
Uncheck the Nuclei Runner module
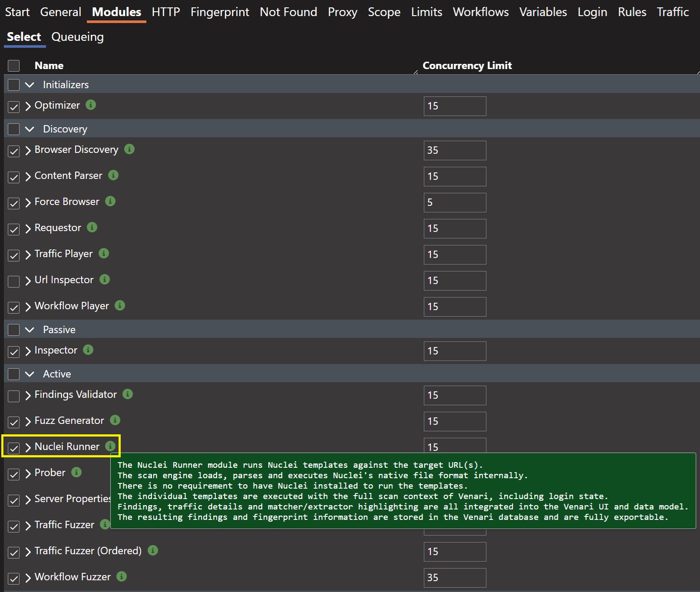pos(14,448)
